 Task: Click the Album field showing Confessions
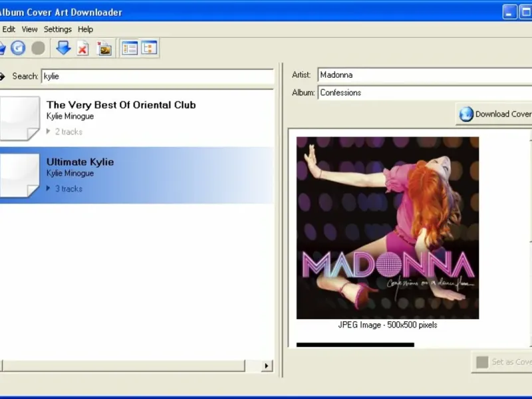pyautogui.click(x=425, y=92)
